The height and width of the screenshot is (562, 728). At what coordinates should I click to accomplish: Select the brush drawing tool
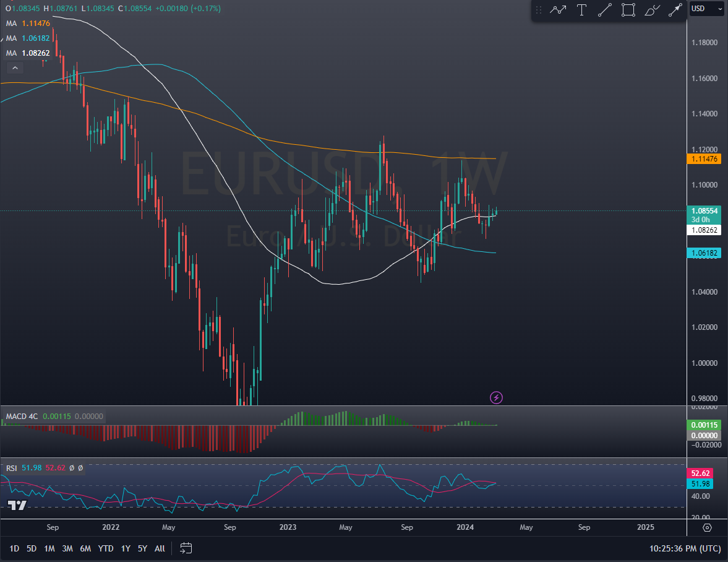click(x=652, y=10)
